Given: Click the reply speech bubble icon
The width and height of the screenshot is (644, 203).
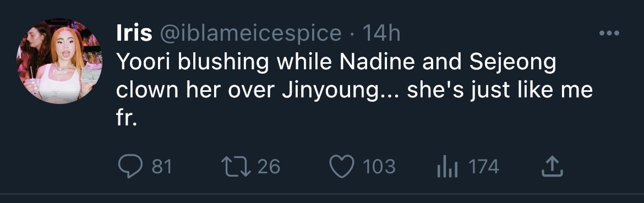Looking at the screenshot, I should coord(130,167).
